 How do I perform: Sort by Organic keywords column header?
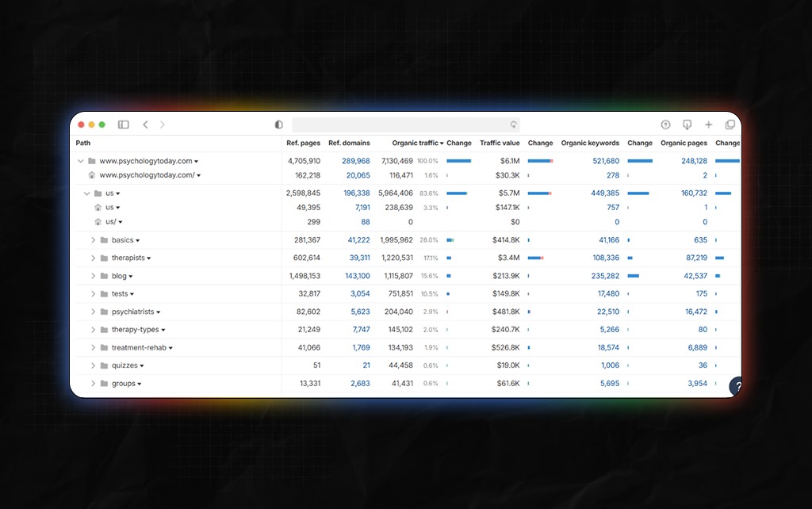590,143
